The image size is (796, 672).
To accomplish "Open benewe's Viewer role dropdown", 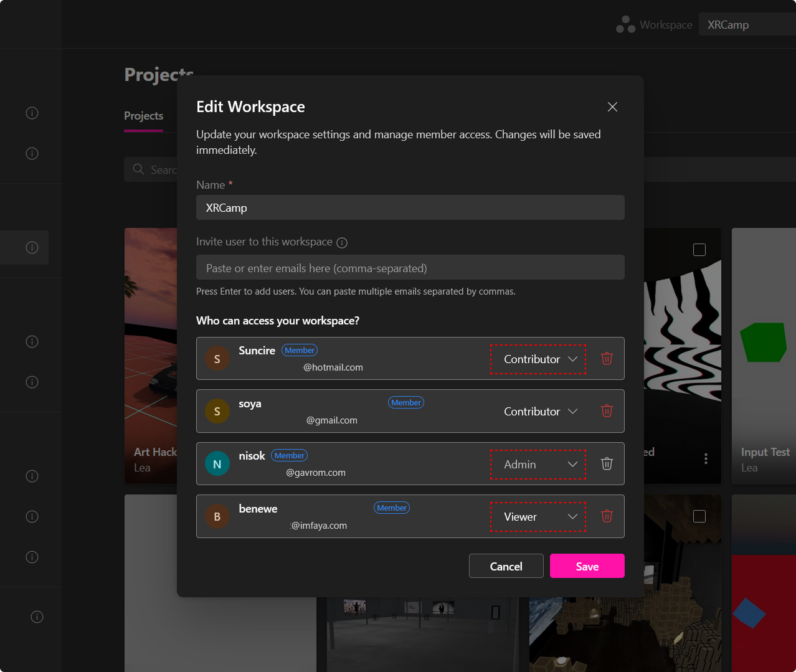I will pos(539,517).
